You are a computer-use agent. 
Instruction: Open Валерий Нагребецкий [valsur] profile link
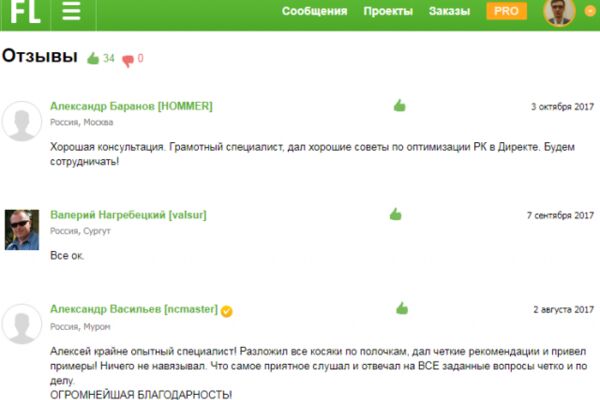[128, 215]
